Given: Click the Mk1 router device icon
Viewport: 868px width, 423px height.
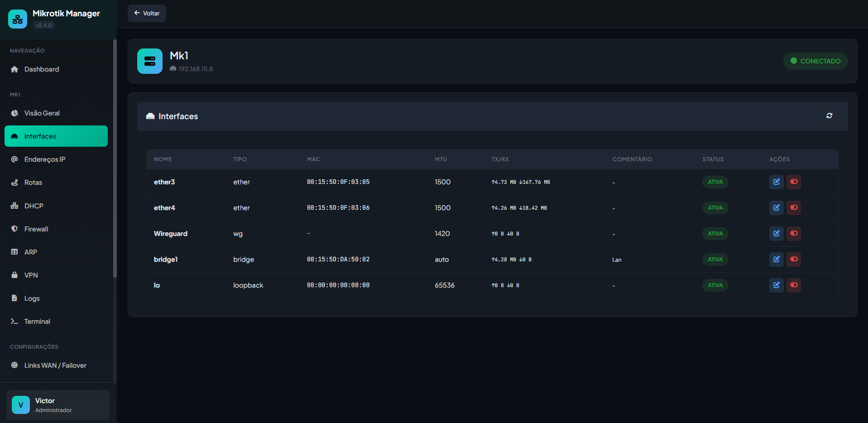Looking at the screenshot, I should click(150, 61).
